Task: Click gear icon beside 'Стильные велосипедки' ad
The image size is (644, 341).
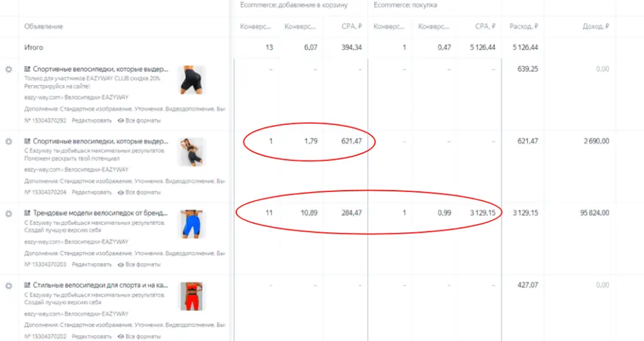Action: pyautogui.click(x=8, y=286)
